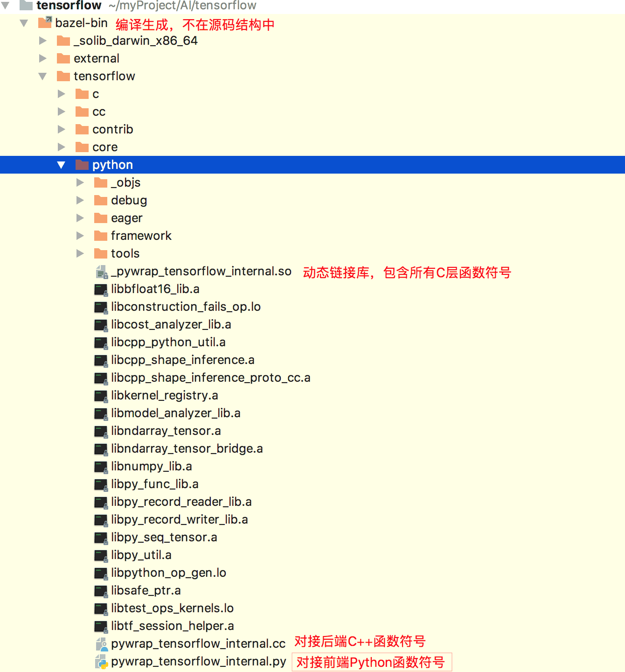Expand the framework folder arrow
Viewport: 625px width, 672px height.
coord(80,236)
